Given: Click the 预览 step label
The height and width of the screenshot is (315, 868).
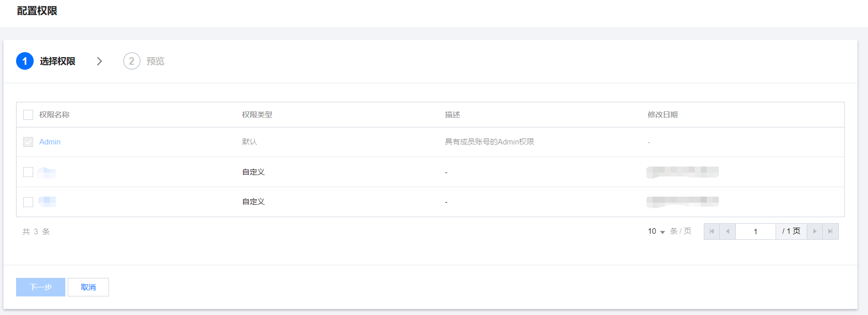Looking at the screenshot, I should pyautogui.click(x=155, y=61).
